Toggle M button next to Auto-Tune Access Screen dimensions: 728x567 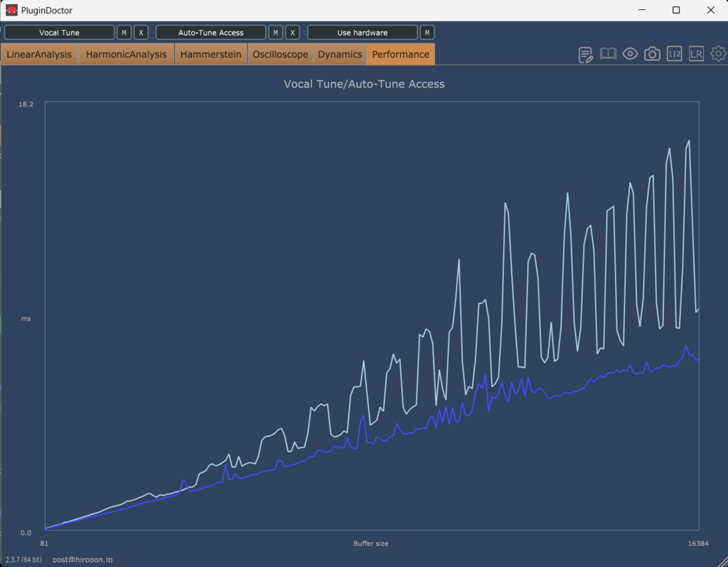point(276,33)
